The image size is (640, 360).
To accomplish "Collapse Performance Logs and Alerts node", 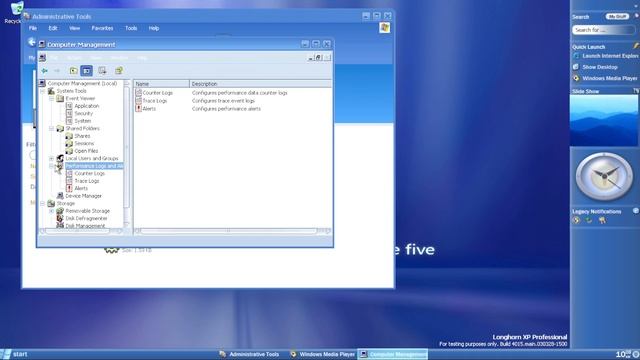I will coord(51,166).
